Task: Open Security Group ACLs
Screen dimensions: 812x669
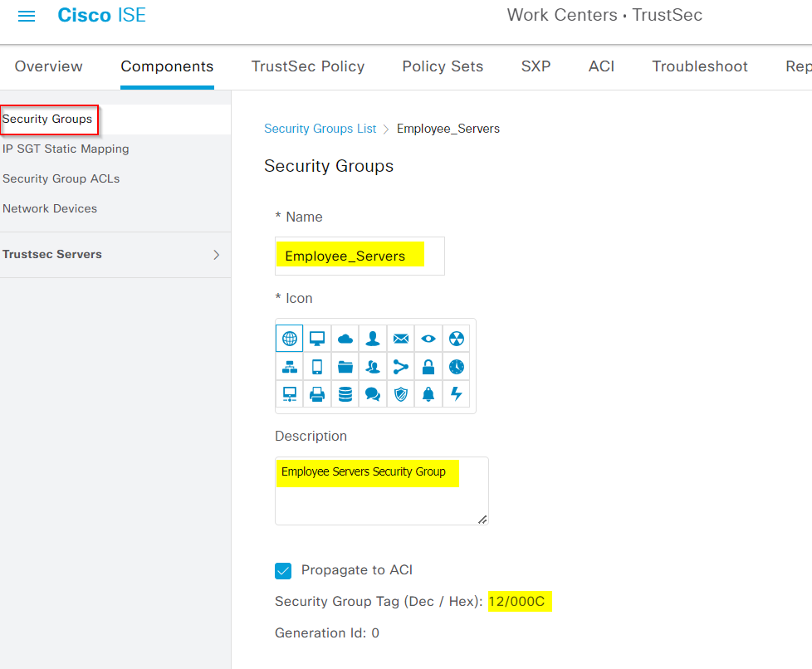Action: click(61, 178)
